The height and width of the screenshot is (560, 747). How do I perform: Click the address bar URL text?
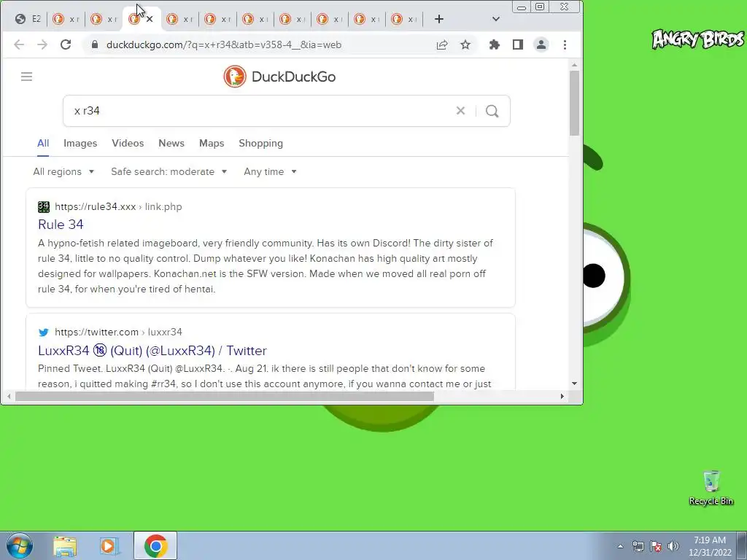pos(223,44)
